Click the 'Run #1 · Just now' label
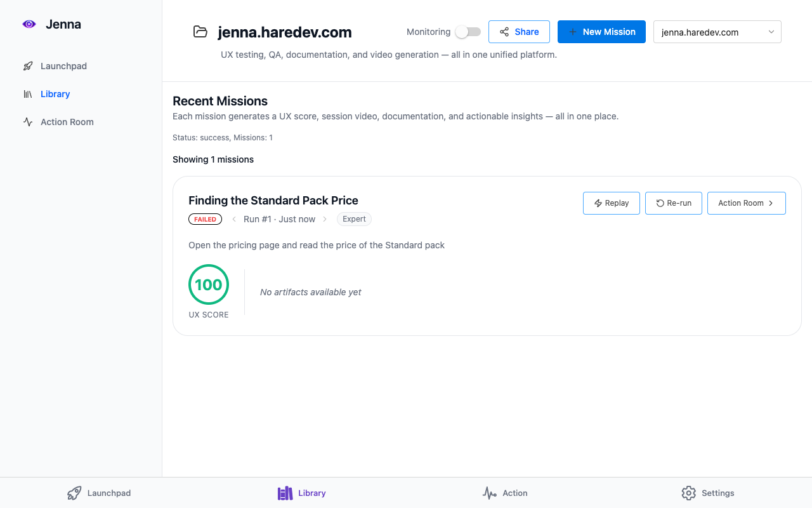The image size is (812, 508). pos(280,219)
